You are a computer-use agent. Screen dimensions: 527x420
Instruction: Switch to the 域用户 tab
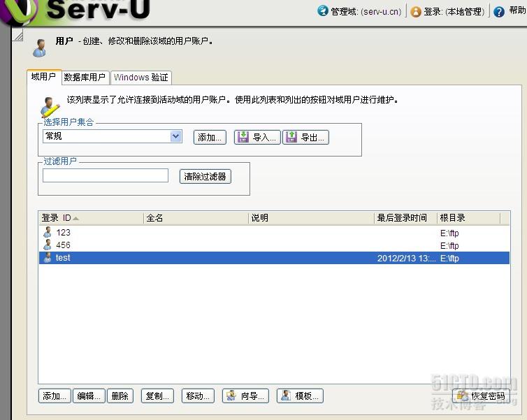(44, 77)
